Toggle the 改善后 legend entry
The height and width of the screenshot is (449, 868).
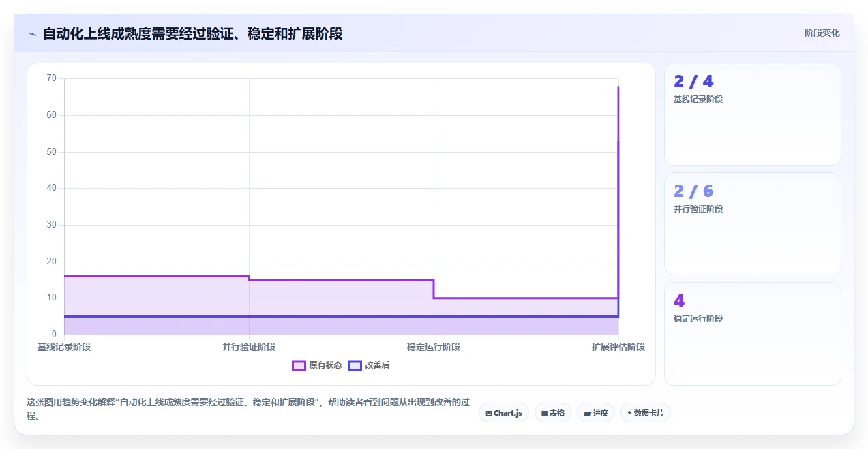tap(369, 365)
